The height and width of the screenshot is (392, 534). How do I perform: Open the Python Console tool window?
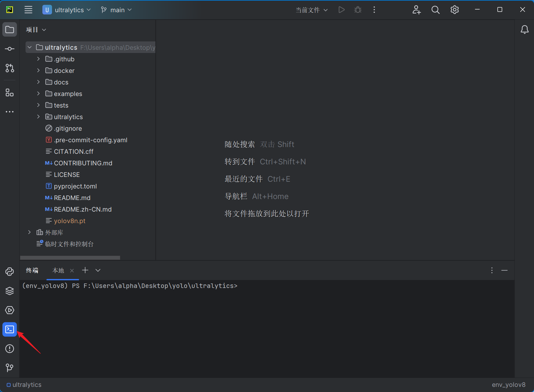pos(10,272)
